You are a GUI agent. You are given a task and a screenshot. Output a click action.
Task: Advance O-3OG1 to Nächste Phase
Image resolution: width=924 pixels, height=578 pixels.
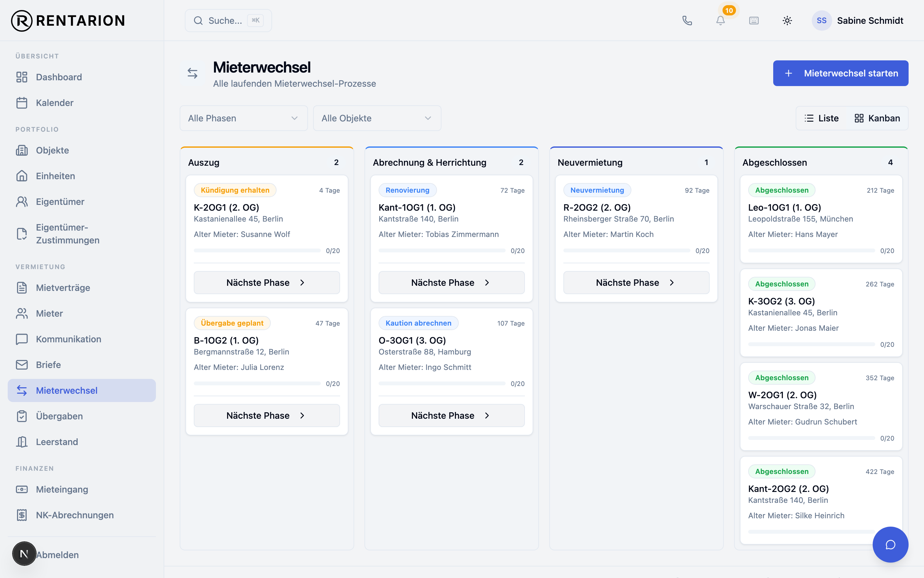[451, 416]
